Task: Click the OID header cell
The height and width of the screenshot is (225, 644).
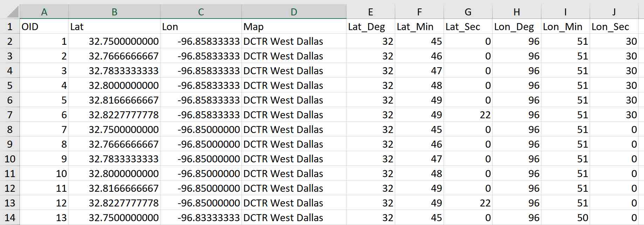Action: point(44,27)
